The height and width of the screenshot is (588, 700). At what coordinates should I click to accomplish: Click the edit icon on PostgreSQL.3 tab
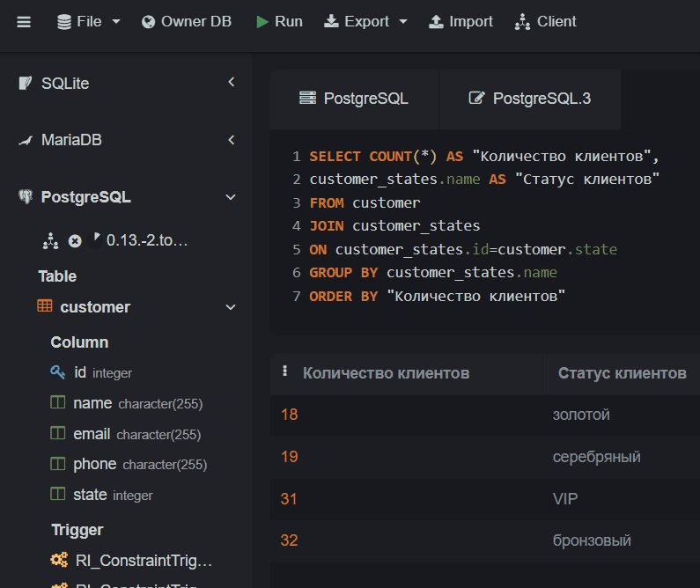click(x=476, y=98)
